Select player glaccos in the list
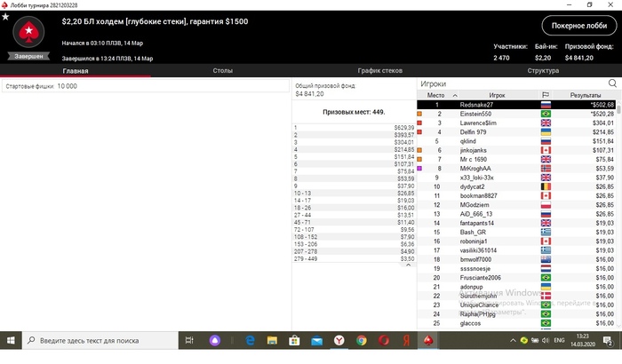Viewport: 622px width, 364px height. point(516,323)
